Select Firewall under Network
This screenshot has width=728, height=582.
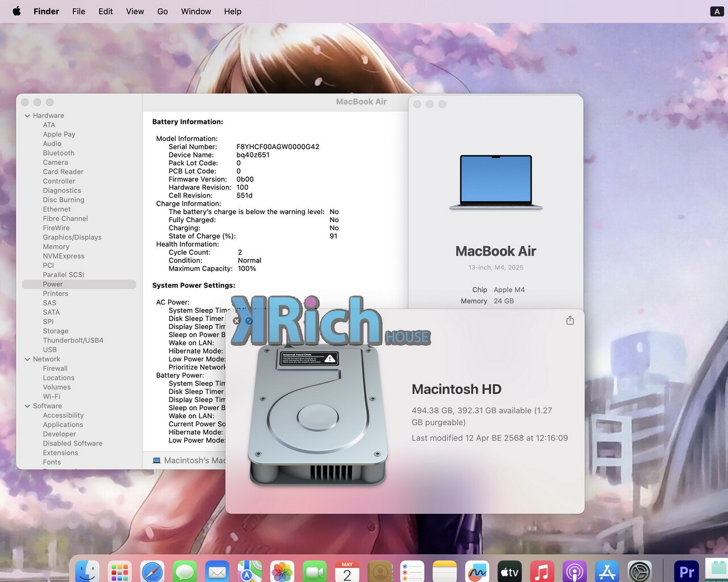click(55, 368)
